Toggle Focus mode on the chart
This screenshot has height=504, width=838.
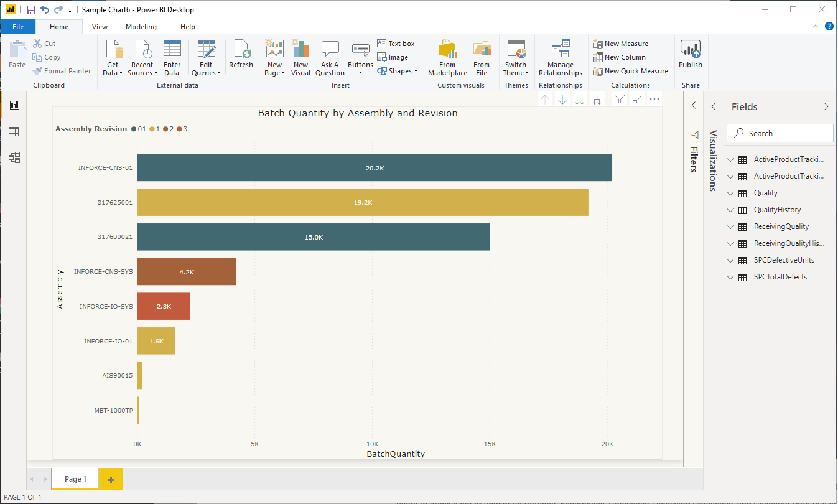pos(636,100)
